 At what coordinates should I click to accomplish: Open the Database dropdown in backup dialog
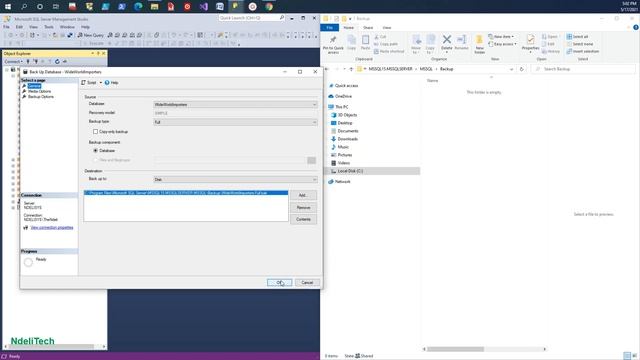pyautogui.click(x=235, y=104)
